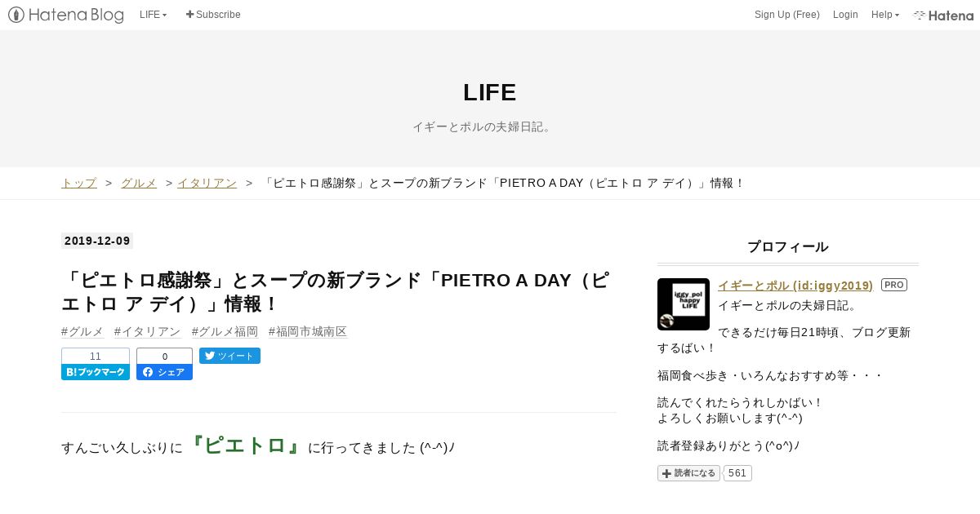Viewport: 980px width, 514px height.
Task: Click the plus Subscribe button in header
Action: [x=213, y=15]
